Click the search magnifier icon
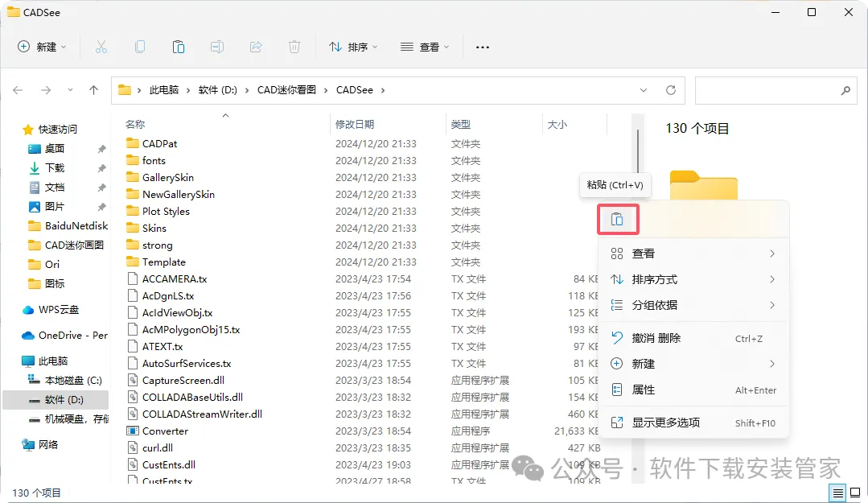 coord(845,90)
